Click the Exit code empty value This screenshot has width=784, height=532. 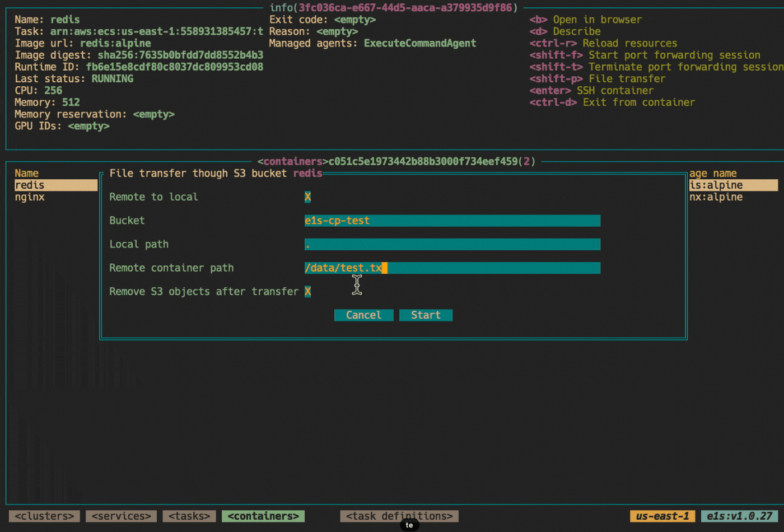coord(355,20)
